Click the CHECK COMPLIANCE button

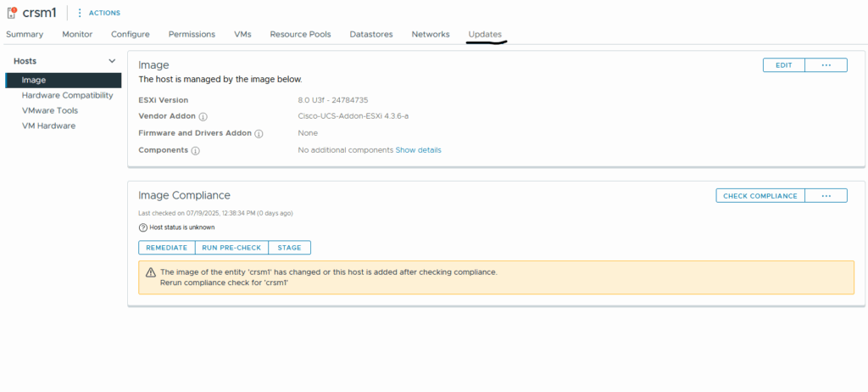(x=760, y=196)
